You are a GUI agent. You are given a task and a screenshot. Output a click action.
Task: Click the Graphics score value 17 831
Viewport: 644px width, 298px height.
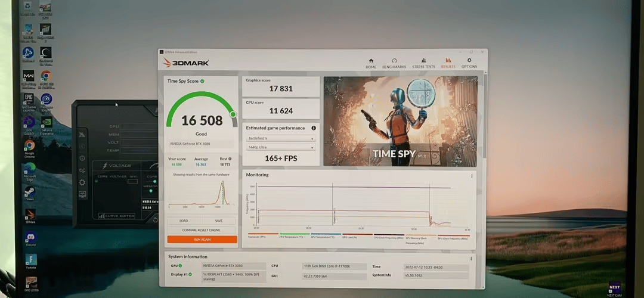point(280,89)
